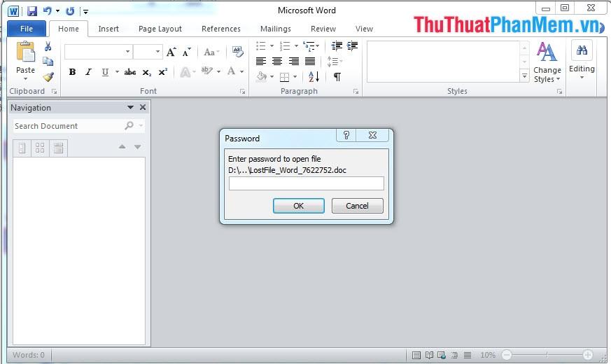Viewport: 611px width, 364px height.
Task: Toggle Underline formatting
Action: coord(105,71)
